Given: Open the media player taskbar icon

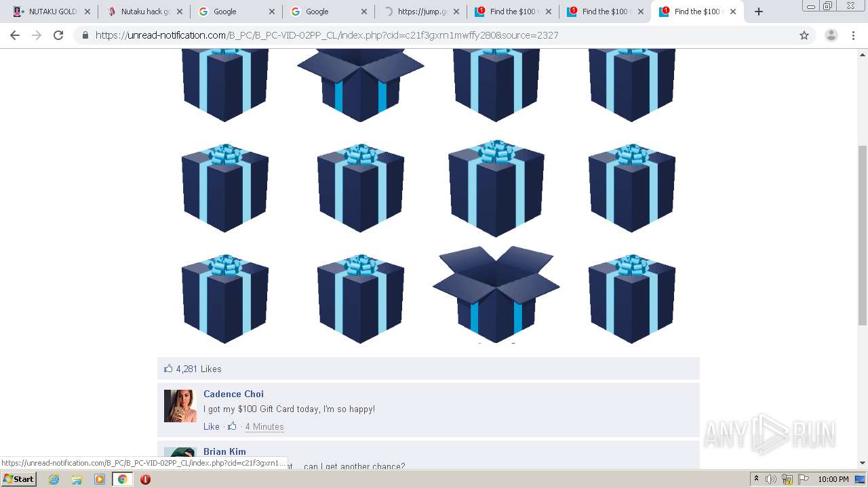Looking at the screenshot, I should (x=100, y=479).
